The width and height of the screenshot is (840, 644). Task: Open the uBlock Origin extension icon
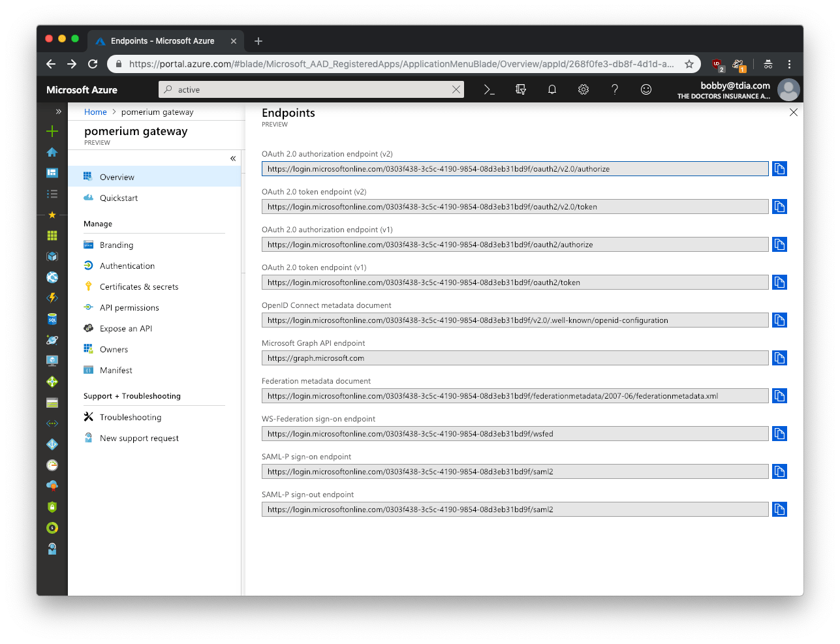tap(717, 65)
